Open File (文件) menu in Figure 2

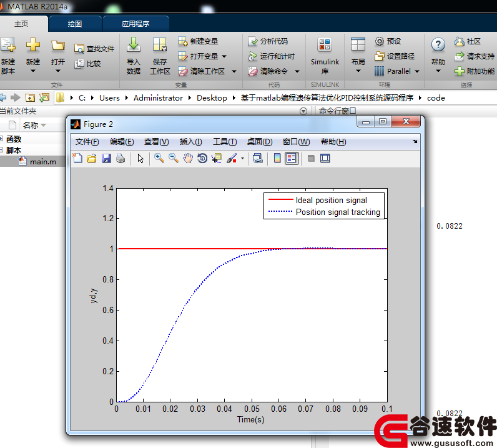click(87, 141)
